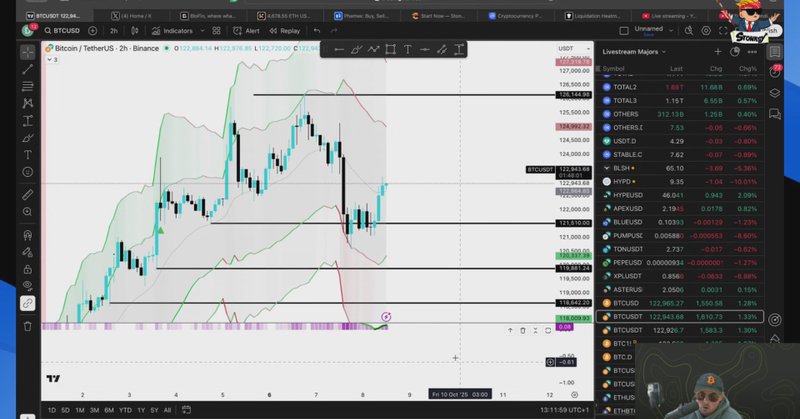Screen dimensions: 800x419
Task: Undo the last chart action
Action: pos(317,31)
